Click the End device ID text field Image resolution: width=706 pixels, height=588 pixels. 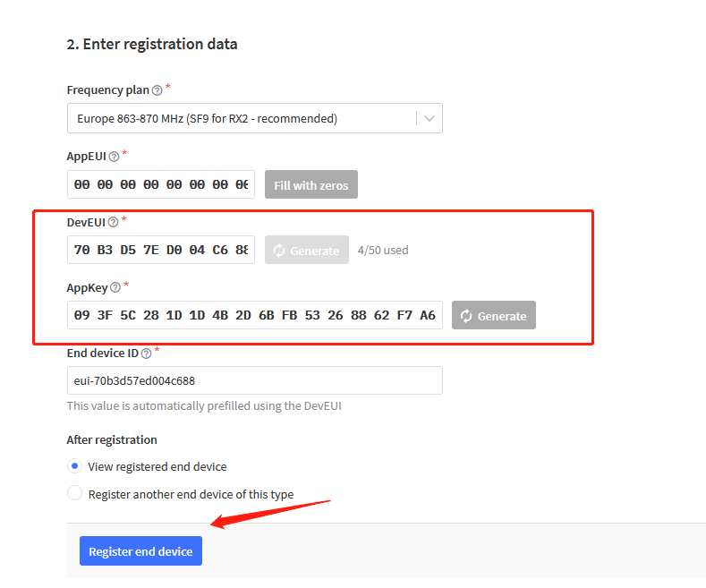[255, 380]
